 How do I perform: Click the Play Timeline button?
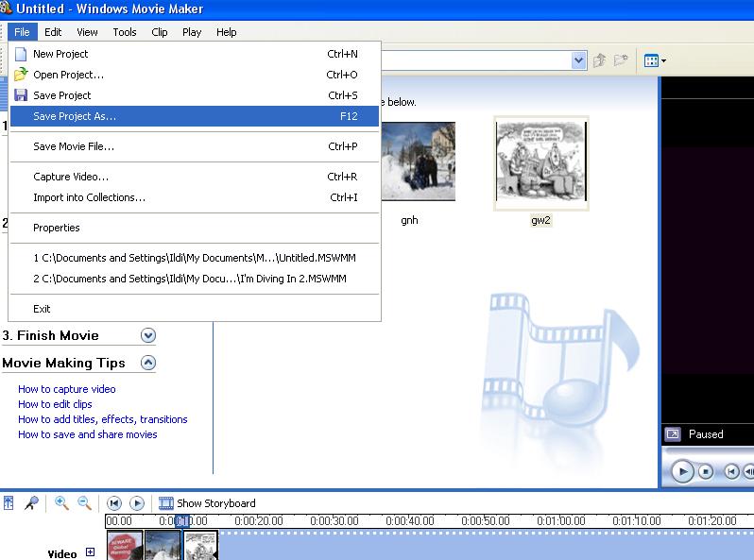click(137, 503)
